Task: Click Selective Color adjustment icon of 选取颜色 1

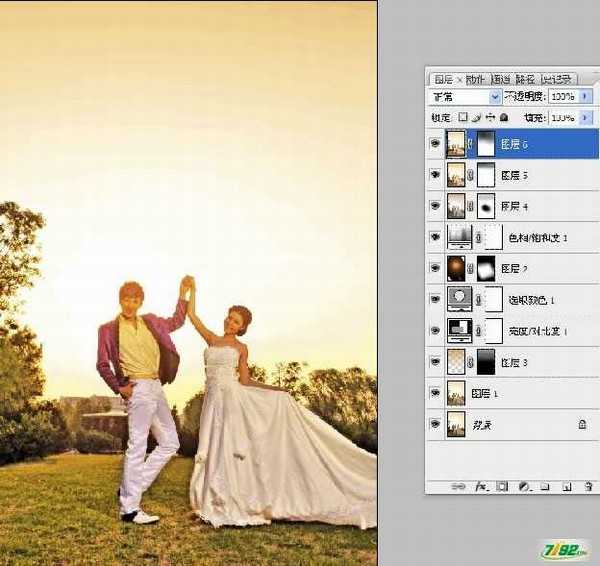Action: [460, 300]
